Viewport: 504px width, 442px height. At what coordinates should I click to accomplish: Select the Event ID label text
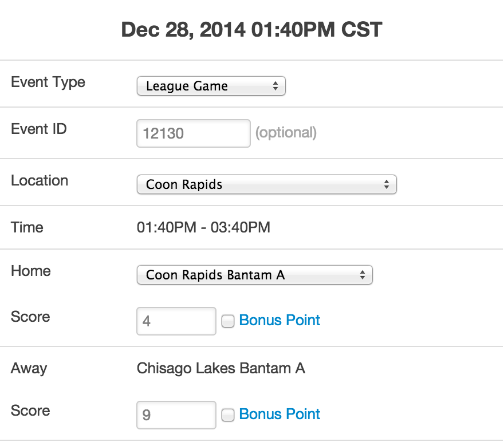coord(39,129)
